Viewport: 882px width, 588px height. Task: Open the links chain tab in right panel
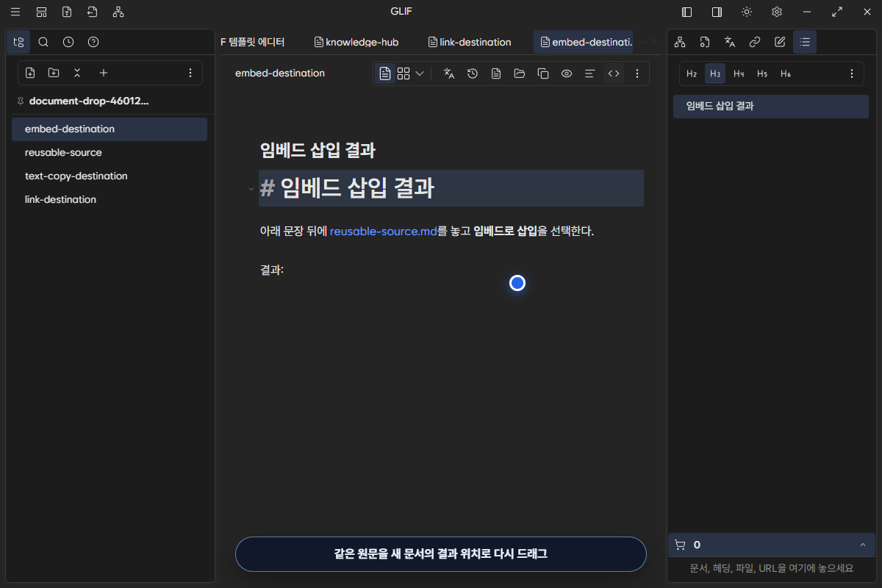click(755, 42)
